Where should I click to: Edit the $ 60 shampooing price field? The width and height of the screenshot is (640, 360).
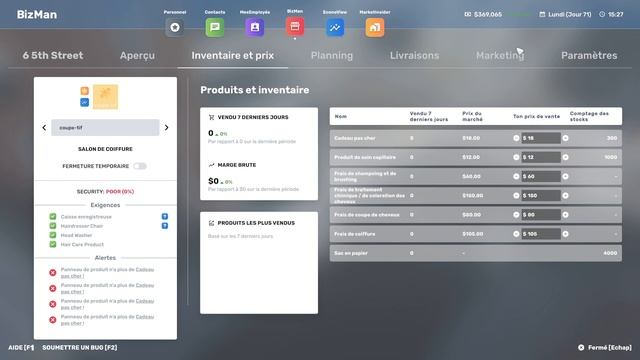tap(541, 176)
